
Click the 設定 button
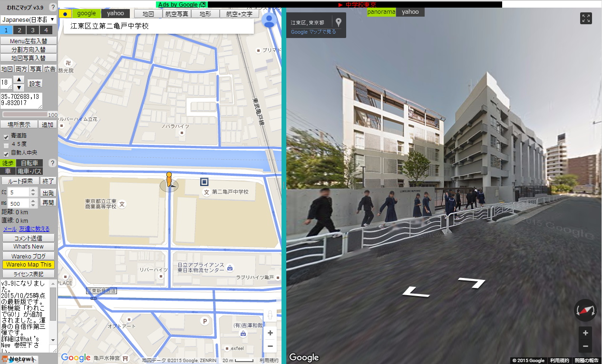tap(35, 83)
